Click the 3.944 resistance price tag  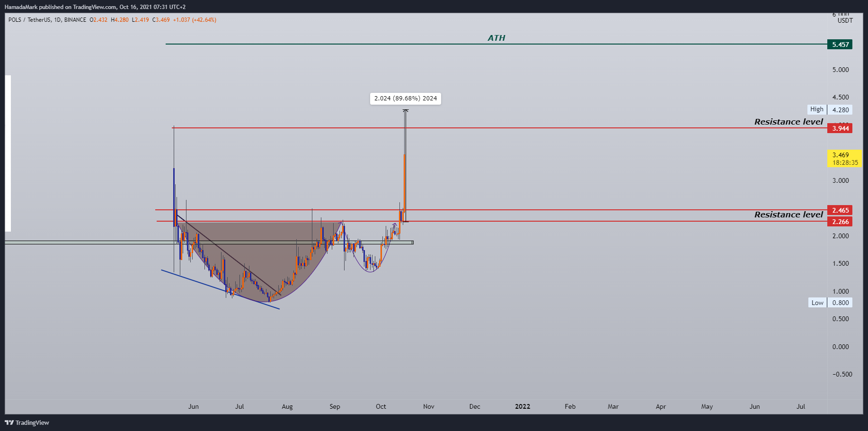point(840,128)
